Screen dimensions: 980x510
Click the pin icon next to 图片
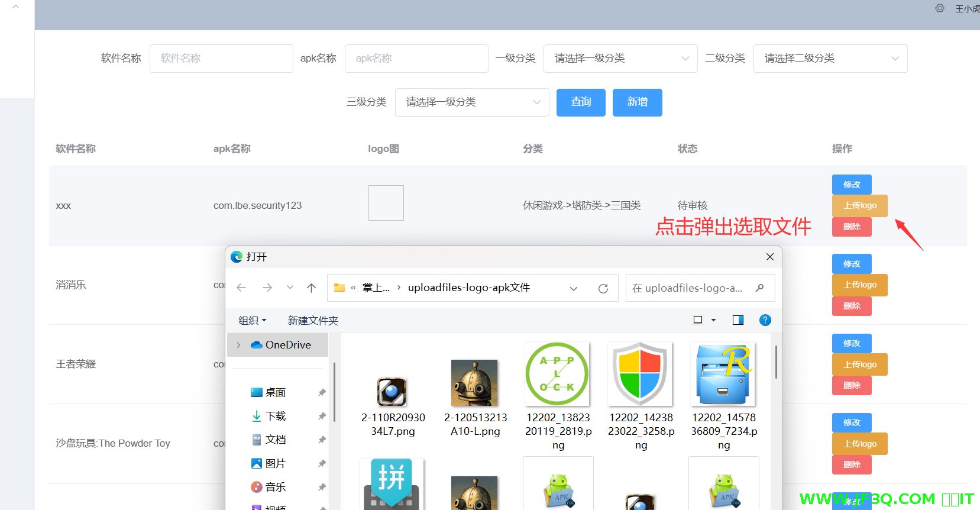pos(322,463)
